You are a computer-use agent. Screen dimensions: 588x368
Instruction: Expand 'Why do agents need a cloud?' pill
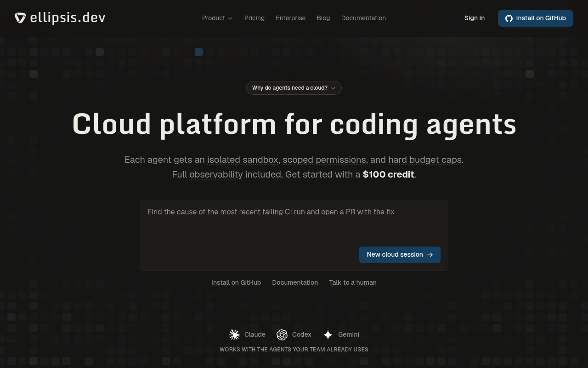click(294, 88)
